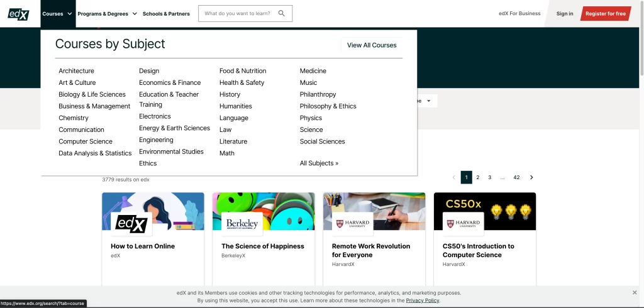
Task: Select Communication subject
Action: 81,129
